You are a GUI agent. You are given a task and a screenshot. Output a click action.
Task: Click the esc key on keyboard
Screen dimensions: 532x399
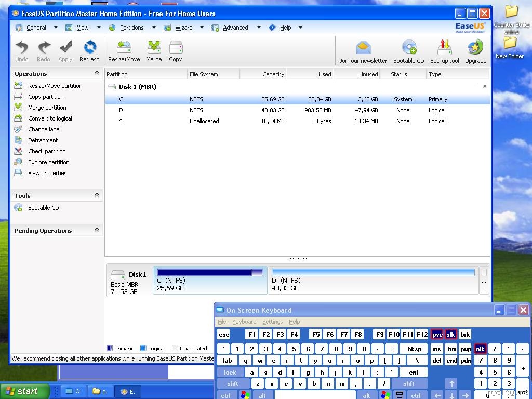pyautogui.click(x=224, y=335)
